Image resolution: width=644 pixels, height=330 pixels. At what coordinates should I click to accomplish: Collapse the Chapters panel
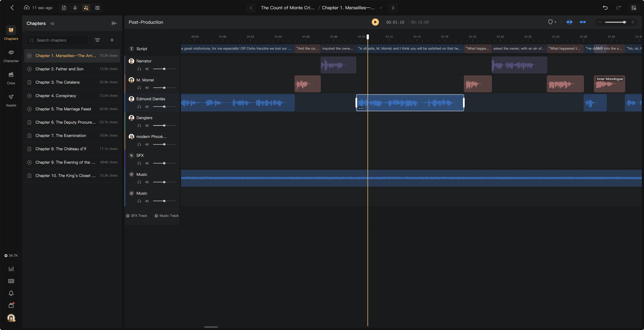coord(114,23)
